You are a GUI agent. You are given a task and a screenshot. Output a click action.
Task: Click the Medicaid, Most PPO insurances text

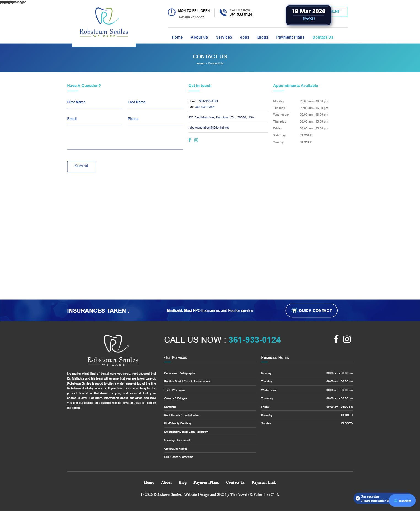click(210, 310)
